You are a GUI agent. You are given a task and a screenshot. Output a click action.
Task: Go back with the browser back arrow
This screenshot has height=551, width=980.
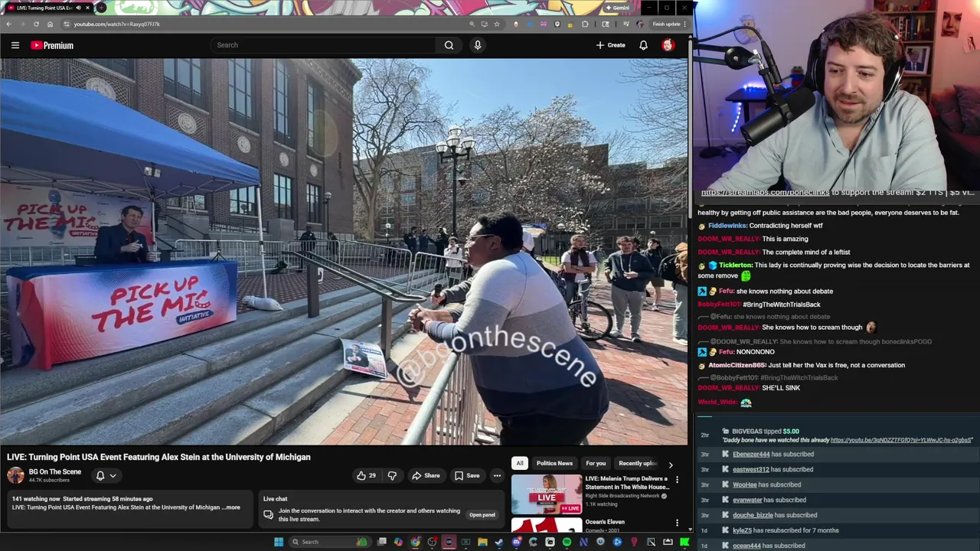(8, 24)
